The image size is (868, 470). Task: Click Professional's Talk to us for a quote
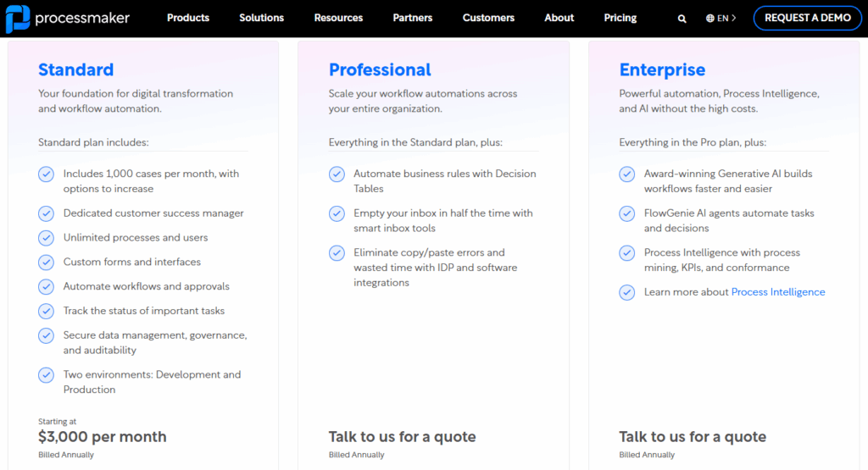[x=402, y=436]
